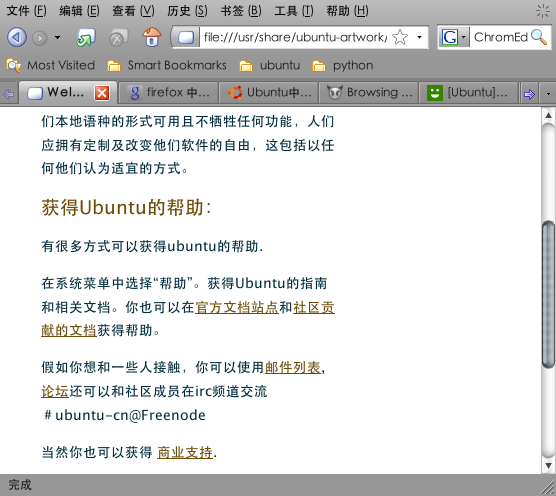
Task: Switch to the [Ubuntu]... tab
Action: [x=468, y=93]
